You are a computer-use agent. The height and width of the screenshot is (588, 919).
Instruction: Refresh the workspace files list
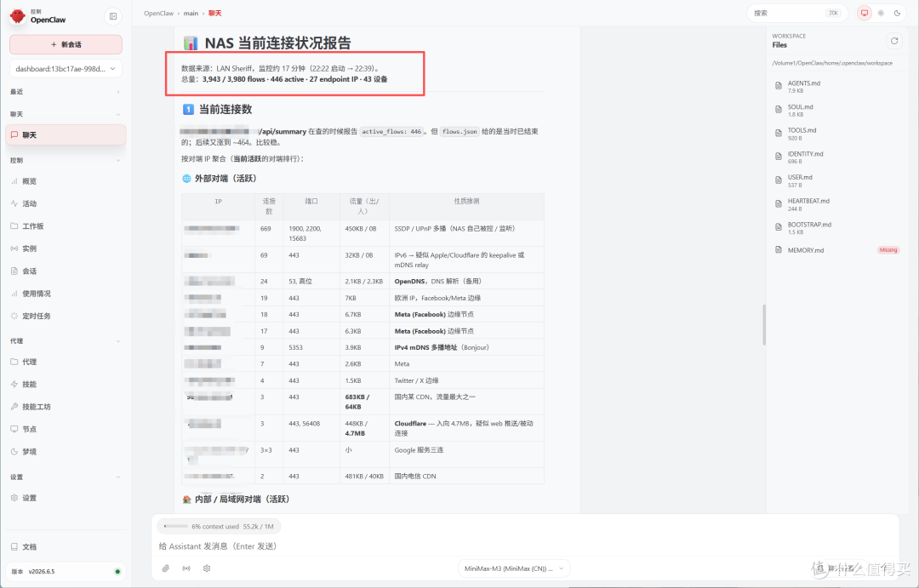pos(893,41)
